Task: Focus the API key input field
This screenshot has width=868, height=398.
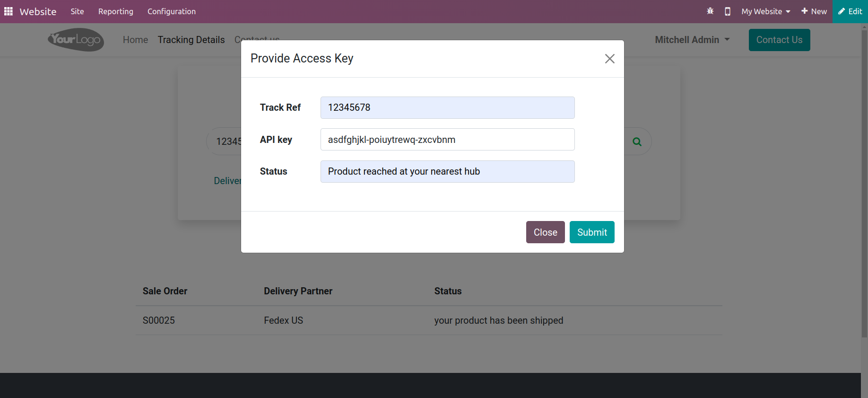Action: click(x=447, y=140)
